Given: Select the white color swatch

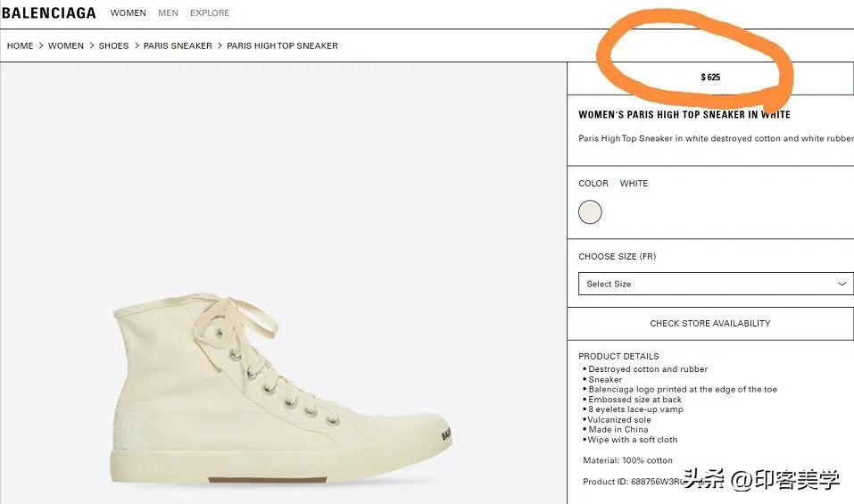Looking at the screenshot, I should [590, 212].
